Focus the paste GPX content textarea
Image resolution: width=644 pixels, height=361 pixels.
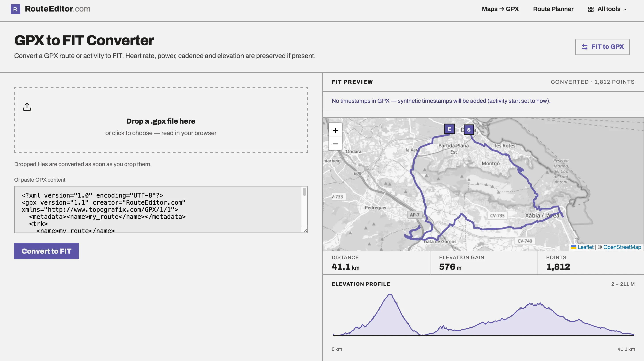161,209
